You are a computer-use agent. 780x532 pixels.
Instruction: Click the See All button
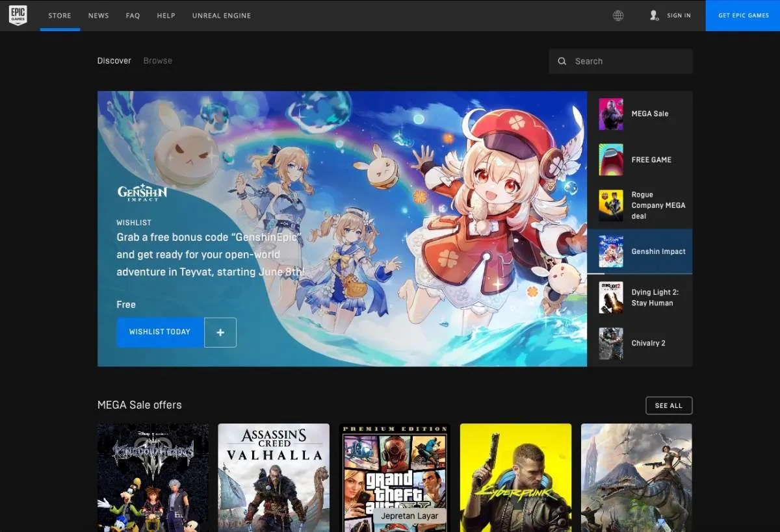coord(669,405)
